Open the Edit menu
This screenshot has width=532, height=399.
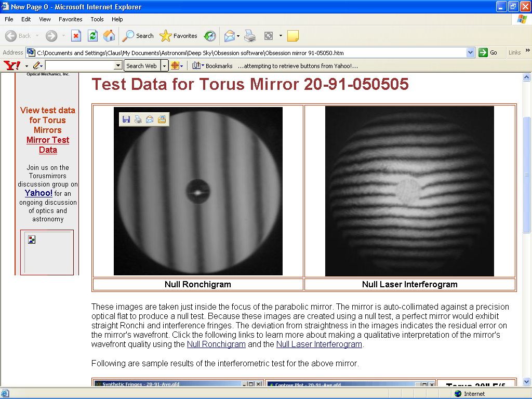point(26,19)
